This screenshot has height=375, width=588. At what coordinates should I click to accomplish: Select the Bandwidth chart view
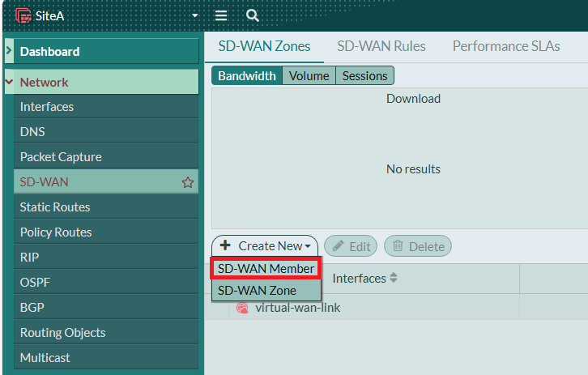point(247,76)
